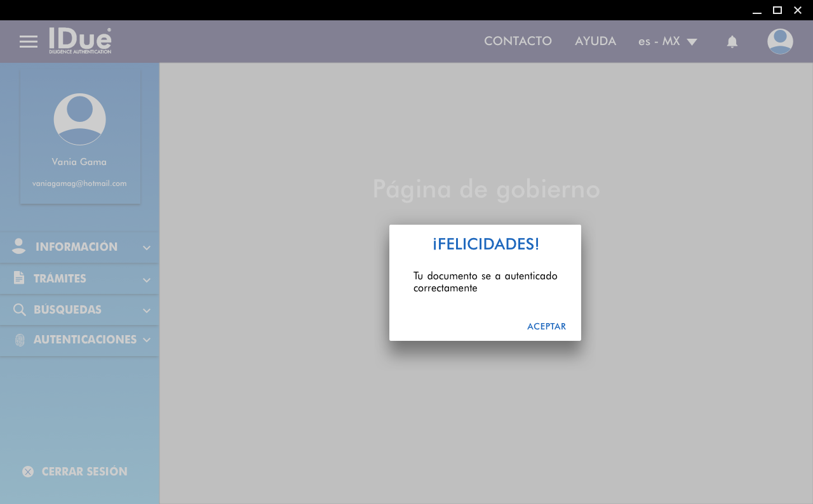Click the fingerprint icon beside Autenticaciones

tap(20, 340)
